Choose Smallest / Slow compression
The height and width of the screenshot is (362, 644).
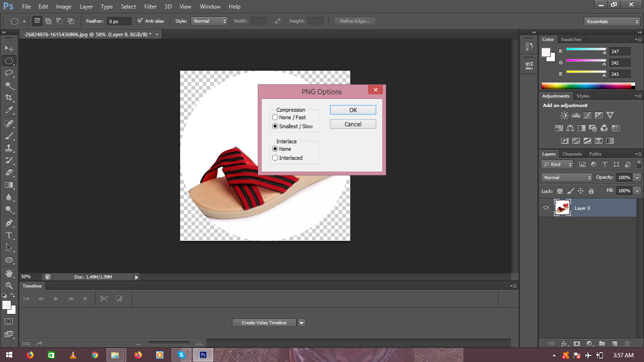coord(292,126)
